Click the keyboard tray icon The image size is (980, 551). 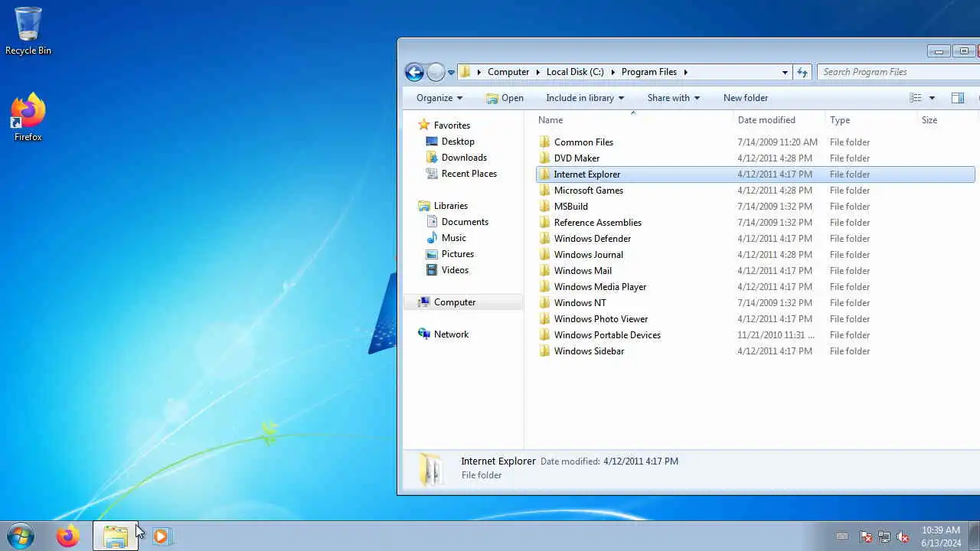point(842,537)
